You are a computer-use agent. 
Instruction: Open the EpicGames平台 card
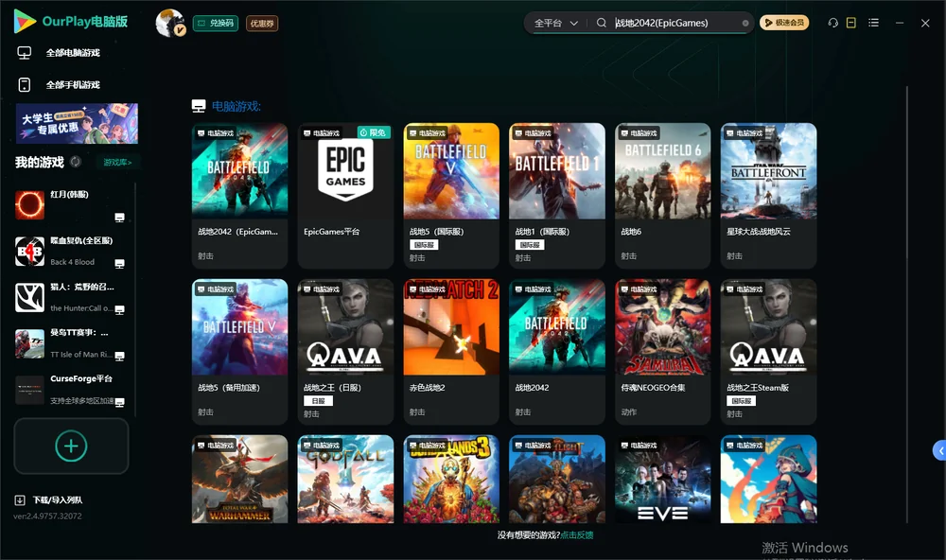(345, 196)
